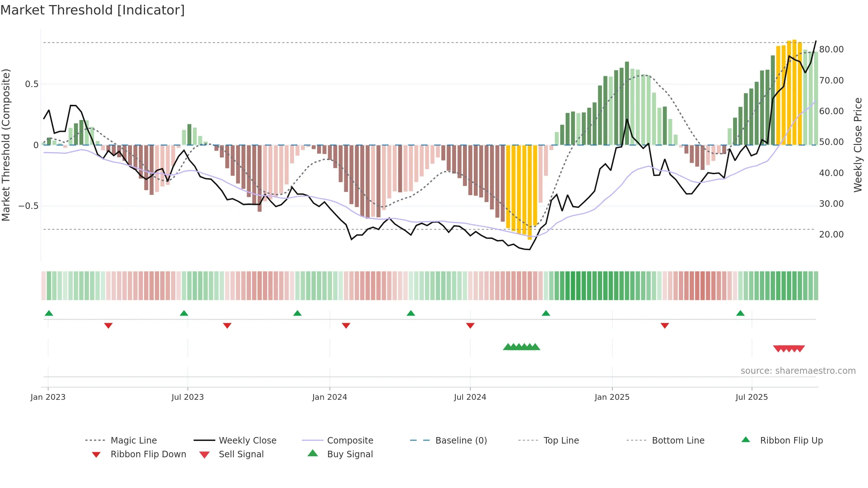Image resolution: width=868 pixels, height=488 pixels.
Task: Click the Ribbon Flip Up marker in October 2024
Action: [546, 313]
